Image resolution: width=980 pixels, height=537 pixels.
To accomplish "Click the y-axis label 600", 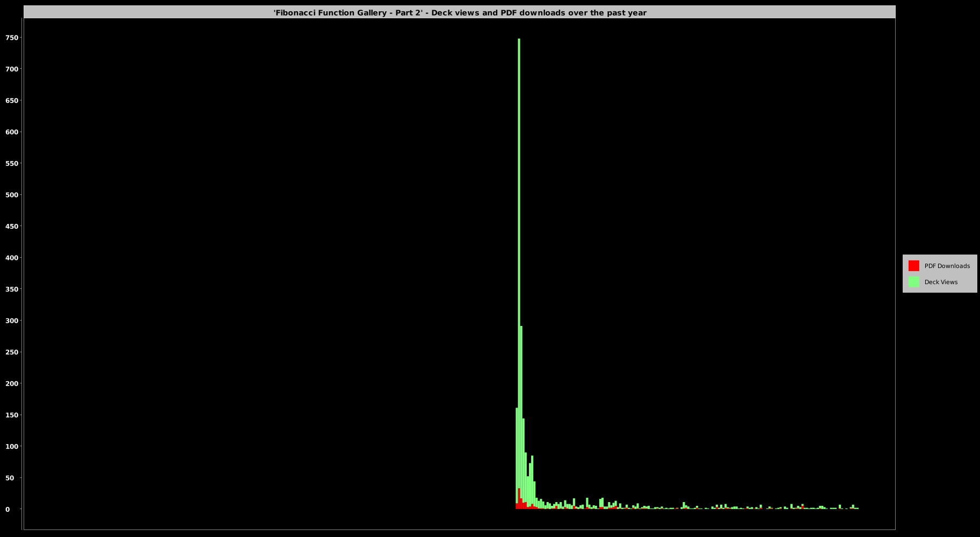I will point(12,132).
